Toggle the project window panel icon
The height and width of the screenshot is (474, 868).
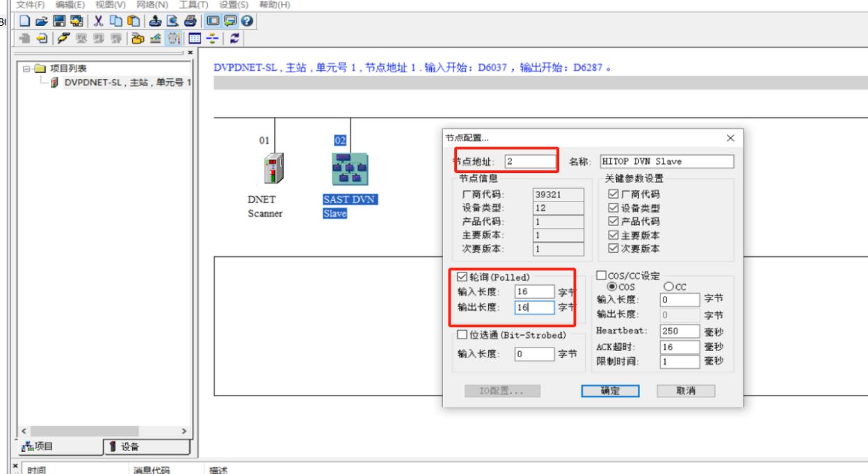(x=213, y=21)
